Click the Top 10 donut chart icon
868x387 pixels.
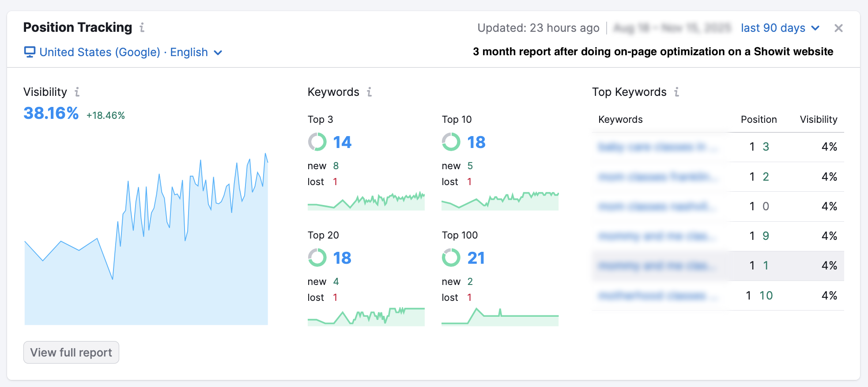451,142
